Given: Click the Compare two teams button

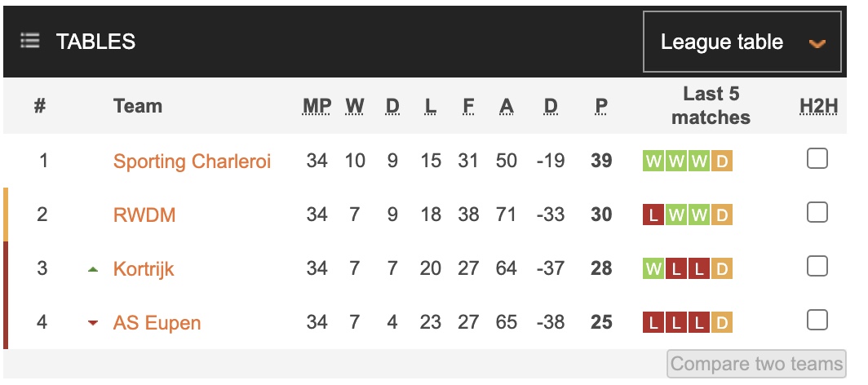Looking at the screenshot, I should tap(757, 364).
